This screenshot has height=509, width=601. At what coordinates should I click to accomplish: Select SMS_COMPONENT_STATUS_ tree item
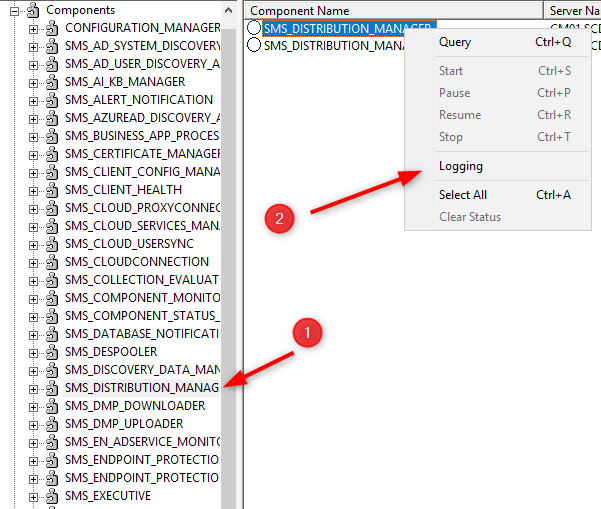(142, 316)
